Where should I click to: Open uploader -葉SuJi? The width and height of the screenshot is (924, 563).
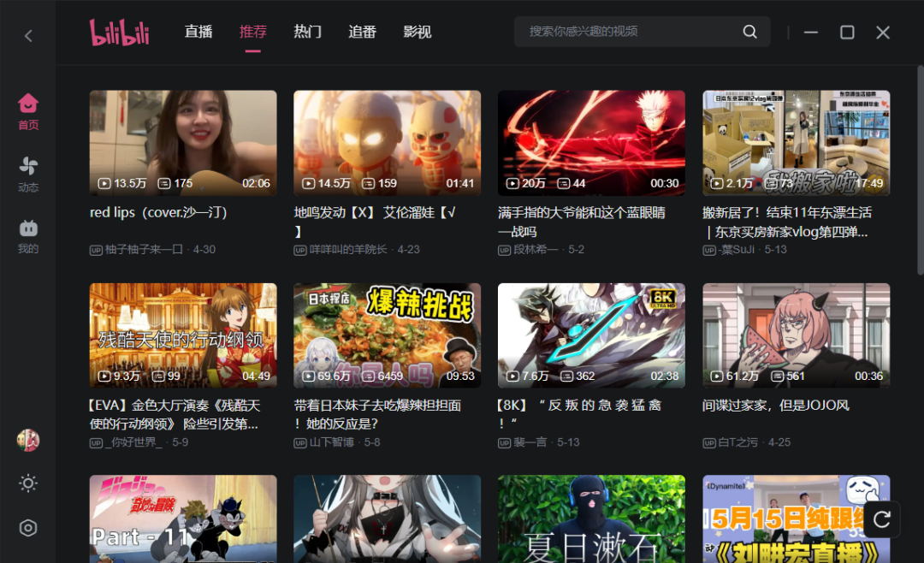736,249
